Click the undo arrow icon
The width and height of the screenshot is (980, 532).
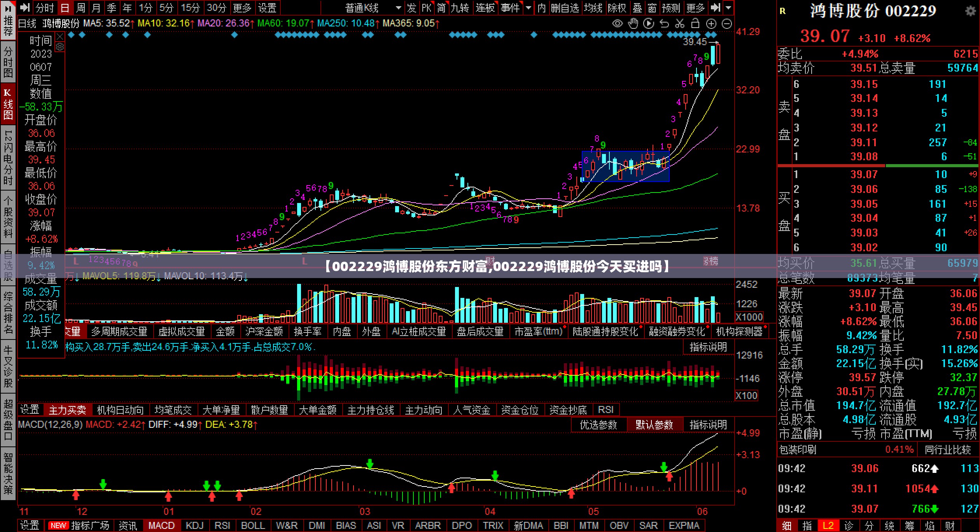664,24
